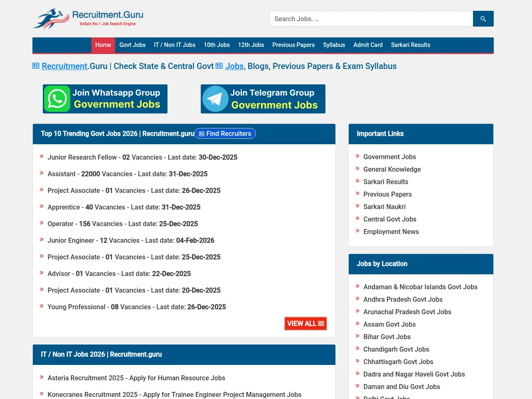Open Previous Papers under Important Links

(x=387, y=194)
